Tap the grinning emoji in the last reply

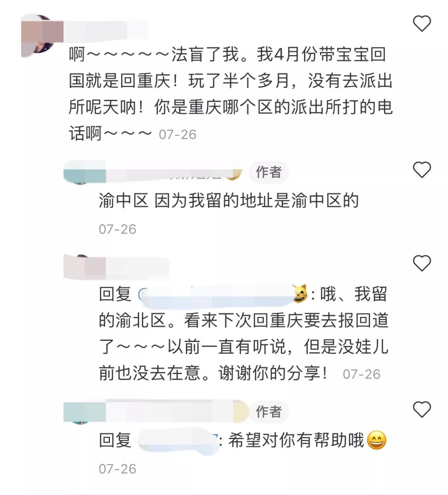coord(377,440)
